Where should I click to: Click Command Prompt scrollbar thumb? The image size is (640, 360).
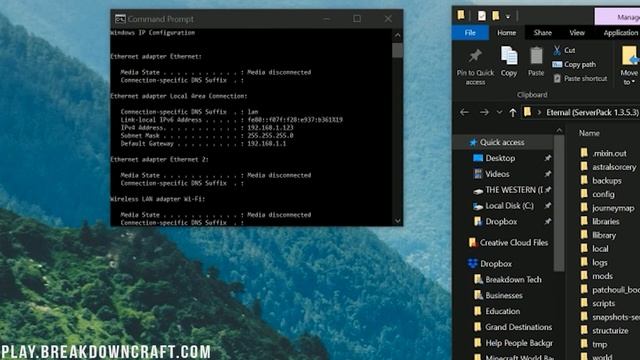(397, 51)
